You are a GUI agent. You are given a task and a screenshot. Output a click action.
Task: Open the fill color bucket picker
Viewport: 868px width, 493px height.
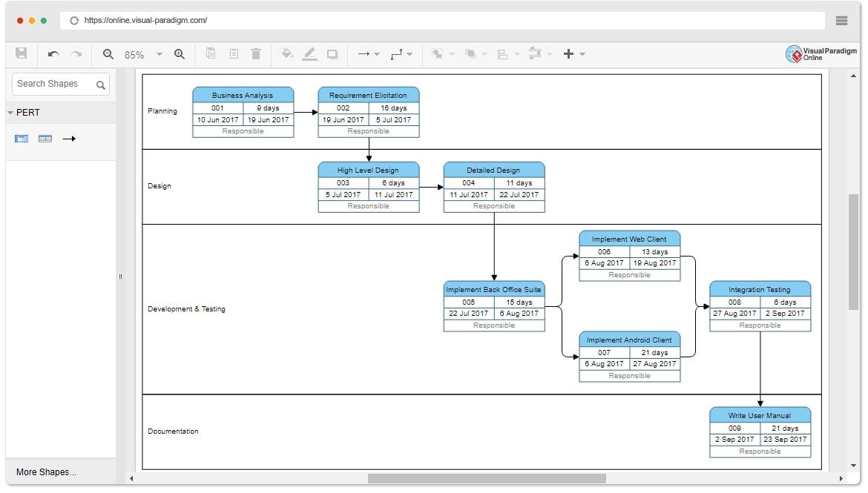[x=287, y=54]
